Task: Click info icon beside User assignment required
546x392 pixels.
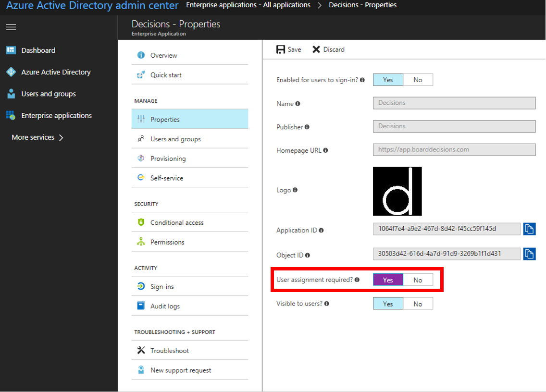Action: pyautogui.click(x=357, y=280)
